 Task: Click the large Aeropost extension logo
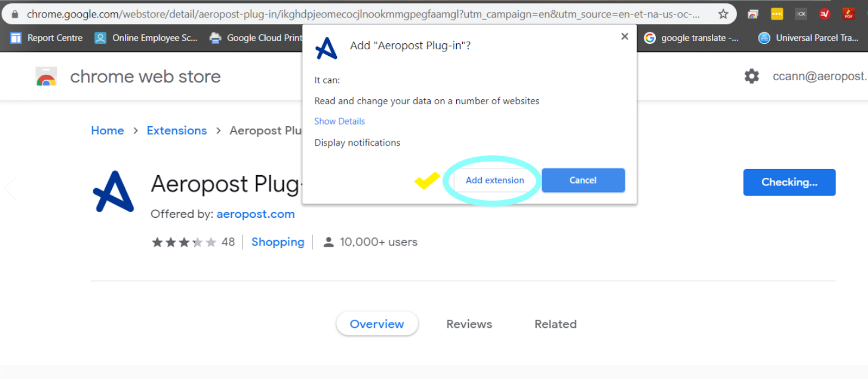pyautogui.click(x=113, y=192)
